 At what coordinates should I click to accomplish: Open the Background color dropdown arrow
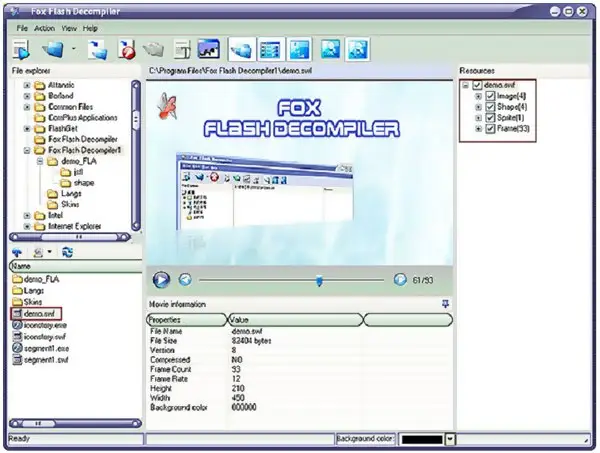450,439
